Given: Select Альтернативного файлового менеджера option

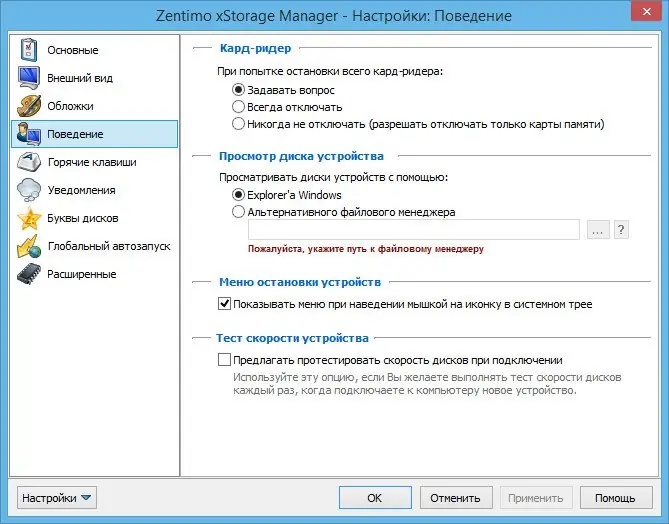Looking at the screenshot, I should pos(238,212).
